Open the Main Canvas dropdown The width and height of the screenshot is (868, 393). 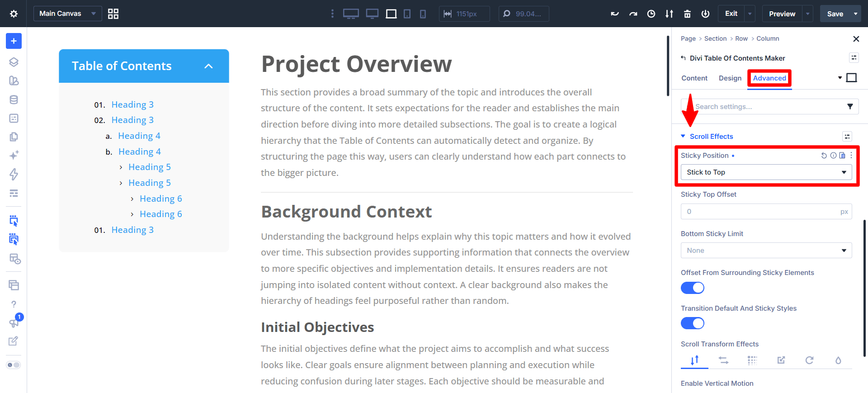pos(68,14)
